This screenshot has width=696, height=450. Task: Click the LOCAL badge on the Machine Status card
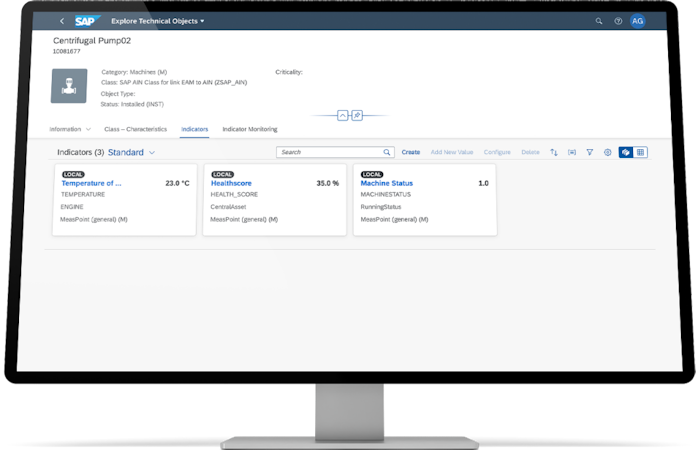(372, 174)
